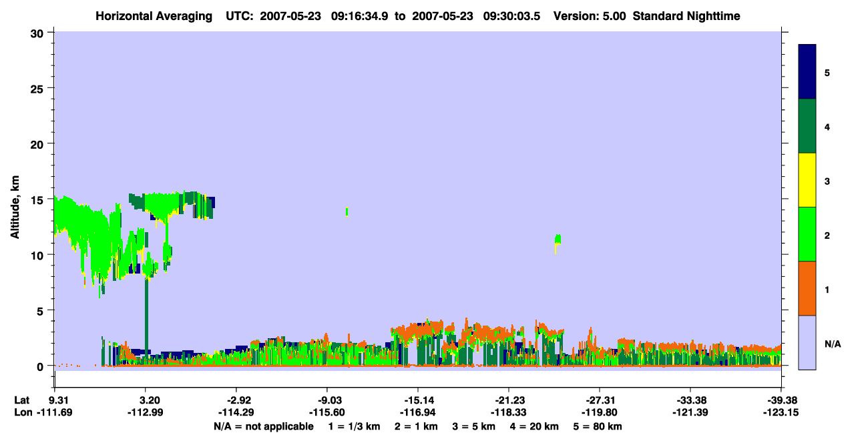Click the yellow 3 legend swatch

[807, 180]
